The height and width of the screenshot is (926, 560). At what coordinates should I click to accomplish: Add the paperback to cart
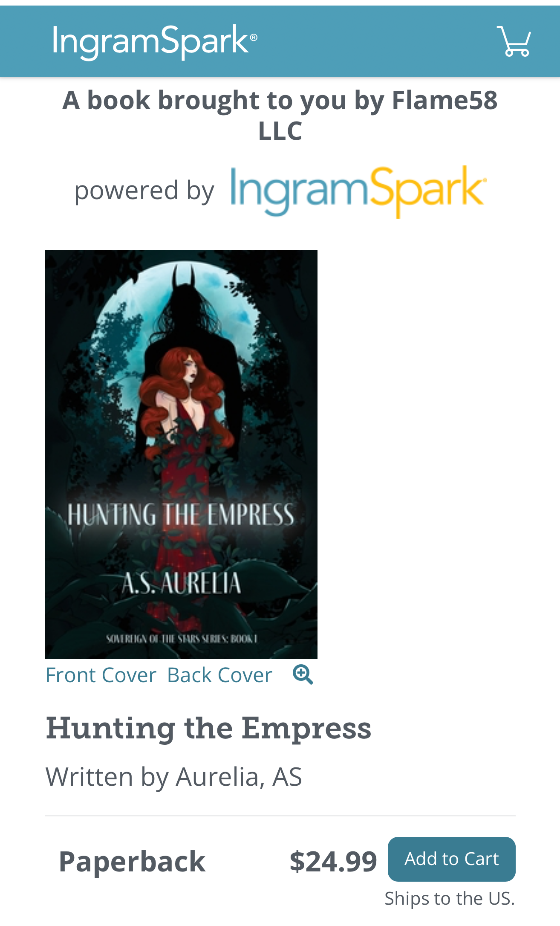(451, 859)
